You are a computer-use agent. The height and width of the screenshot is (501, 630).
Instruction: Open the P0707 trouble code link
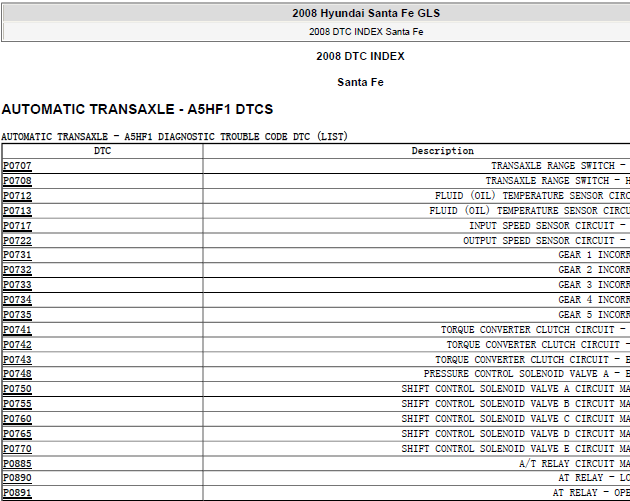coord(17,166)
